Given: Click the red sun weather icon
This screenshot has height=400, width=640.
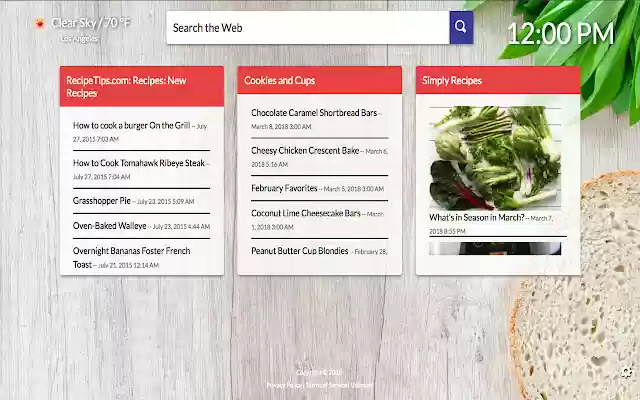Looking at the screenshot, I should [x=40, y=24].
